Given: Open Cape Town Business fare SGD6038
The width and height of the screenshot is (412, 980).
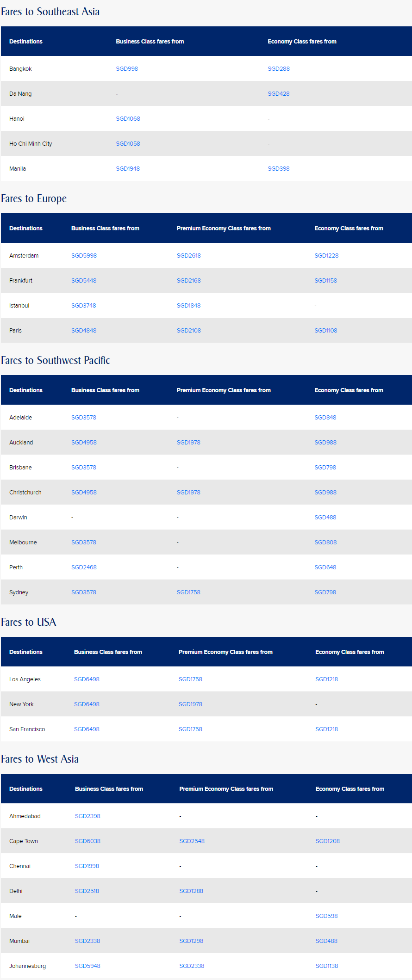Looking at the screenshot, I should coord(87,841).
